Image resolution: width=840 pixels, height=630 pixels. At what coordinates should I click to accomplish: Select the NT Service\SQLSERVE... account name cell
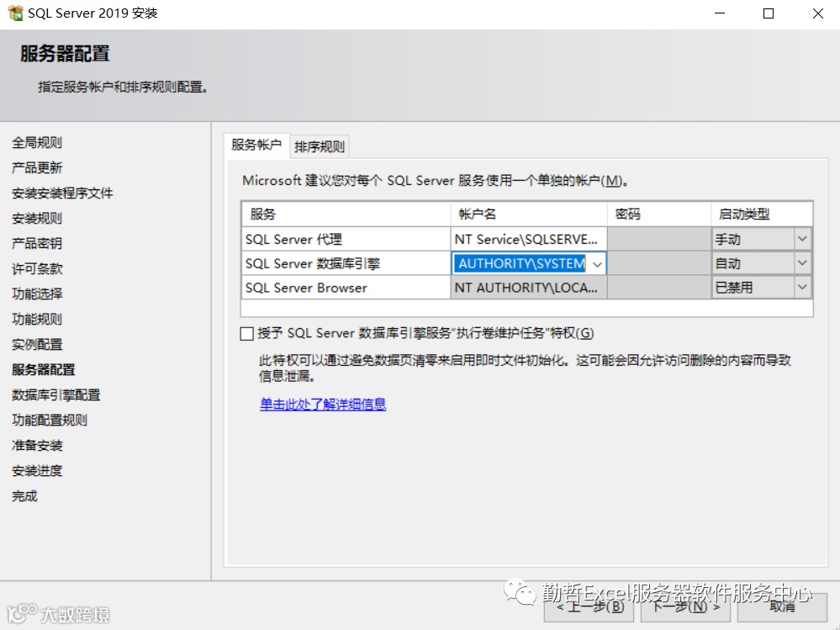529,239
